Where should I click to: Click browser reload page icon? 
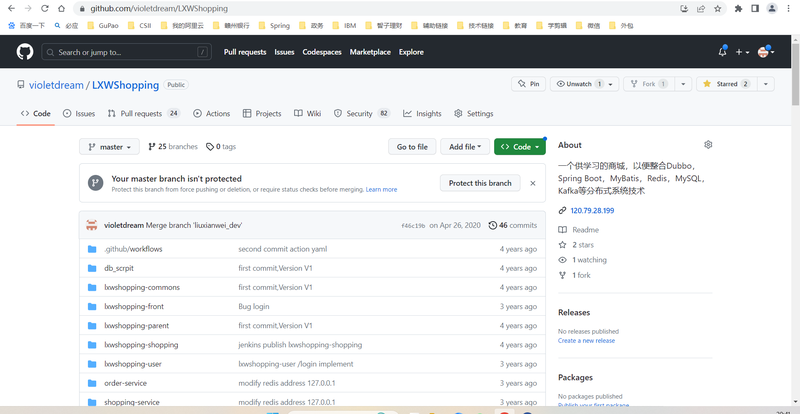pos(46,9)
